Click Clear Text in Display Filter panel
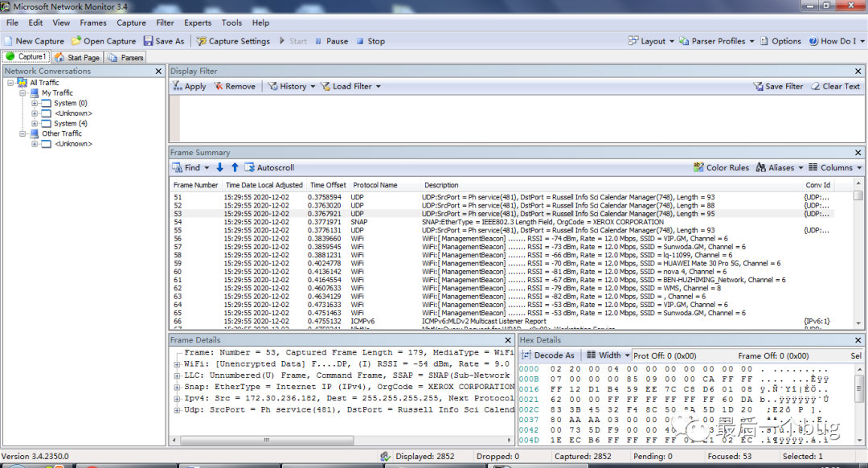Image resolution: width=868 pixels, height=468 pixels. [835, 86]
